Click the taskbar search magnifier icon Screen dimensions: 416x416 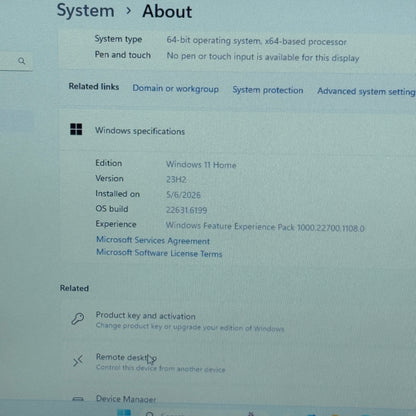[x=150, y=414]
